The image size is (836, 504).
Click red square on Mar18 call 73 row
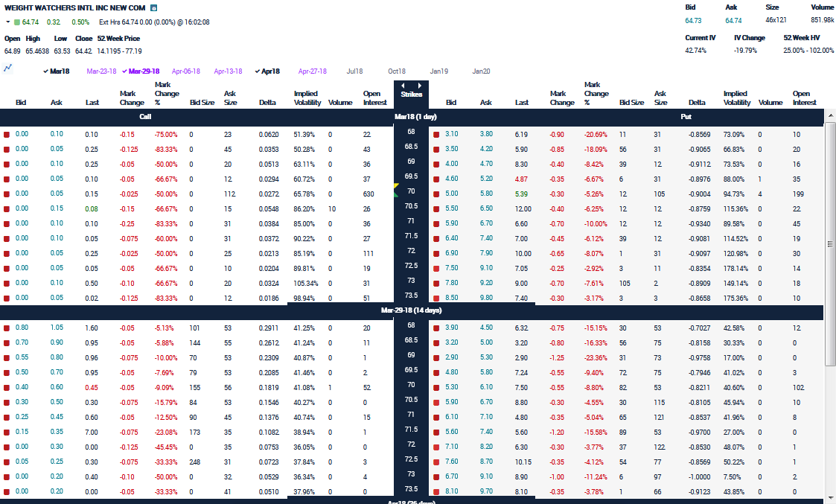[x=7, y=284]
